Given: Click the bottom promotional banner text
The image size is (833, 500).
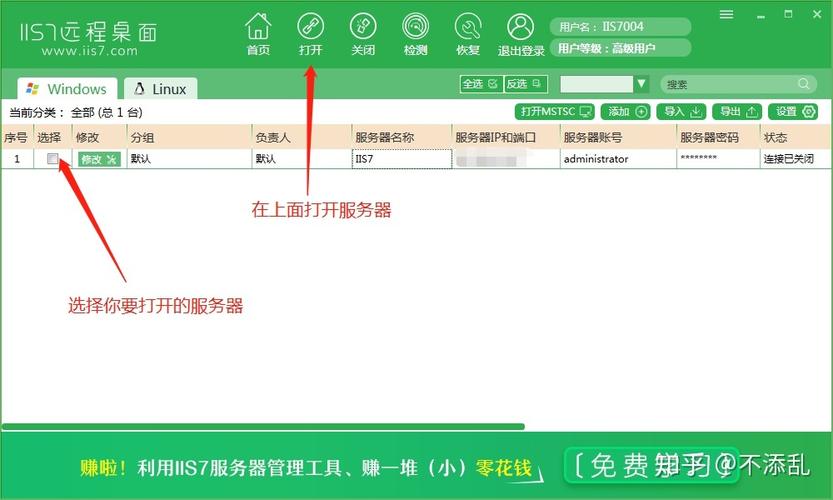Looking at the screenshot, I should (x=306, y=468).
